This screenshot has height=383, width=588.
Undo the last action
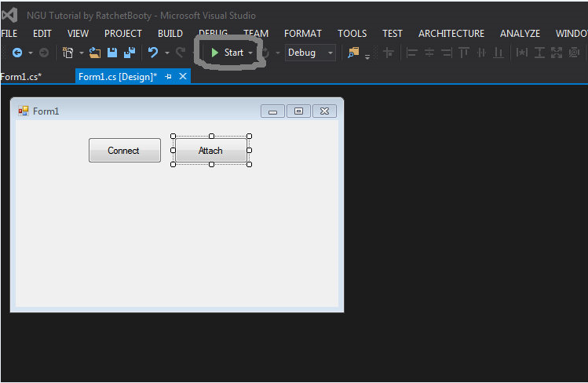153,53
